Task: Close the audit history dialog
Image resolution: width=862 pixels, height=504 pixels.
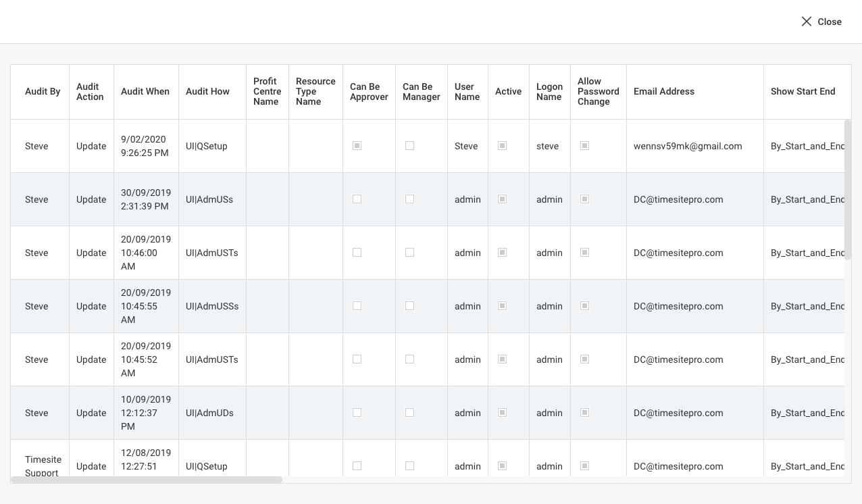Action: click(x=821, y=22)
